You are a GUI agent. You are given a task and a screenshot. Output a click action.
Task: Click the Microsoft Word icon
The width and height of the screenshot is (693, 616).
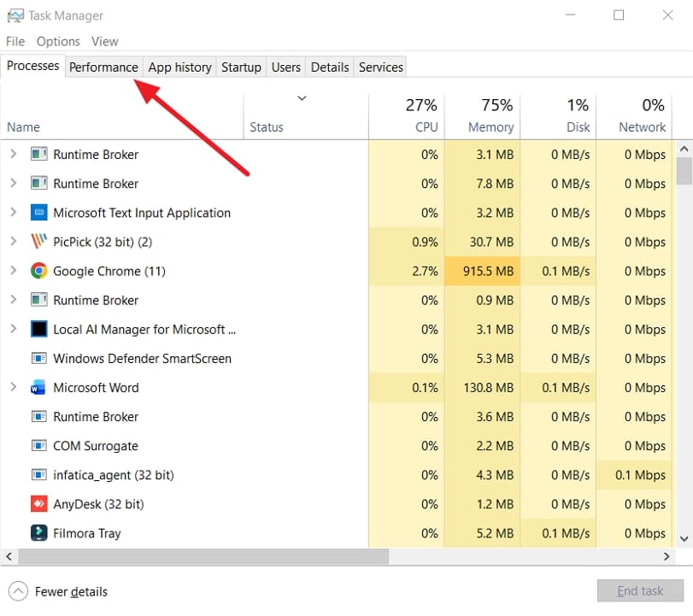[x=39, y=387]
